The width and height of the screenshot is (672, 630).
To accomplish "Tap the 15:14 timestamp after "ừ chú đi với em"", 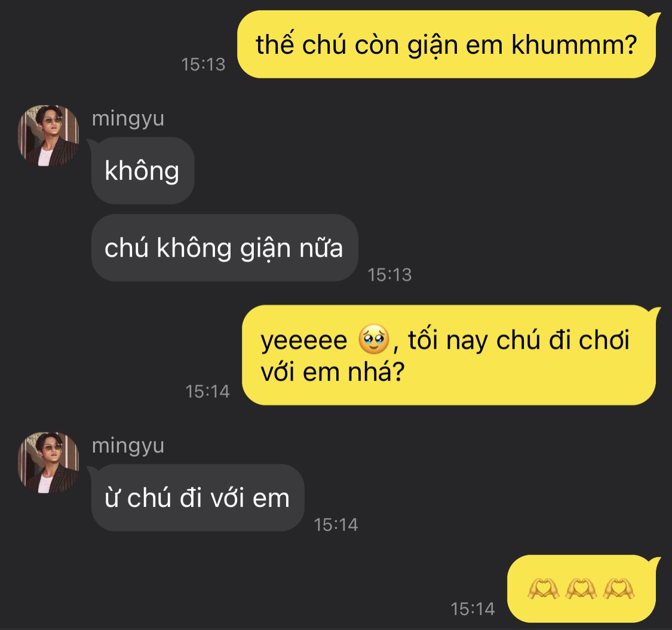I will [x=336, y=524].
